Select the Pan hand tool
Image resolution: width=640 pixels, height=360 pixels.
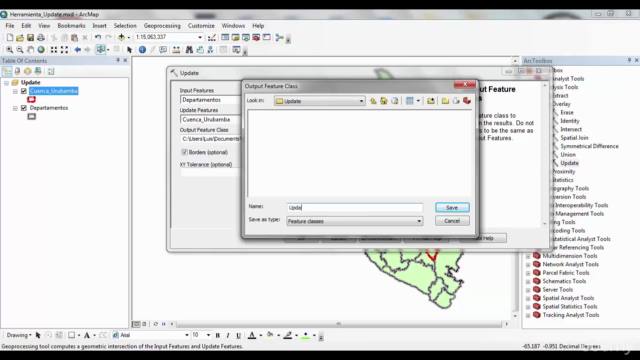(30, 50)
